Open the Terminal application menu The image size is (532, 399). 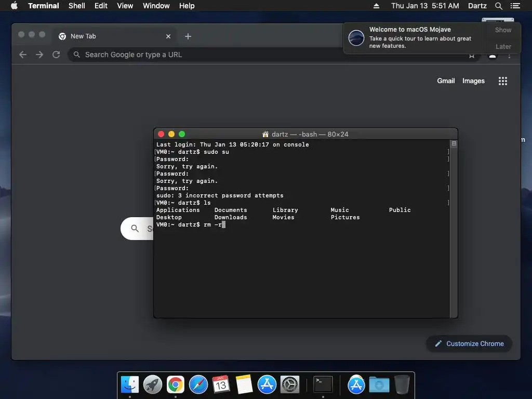(44, 6)
